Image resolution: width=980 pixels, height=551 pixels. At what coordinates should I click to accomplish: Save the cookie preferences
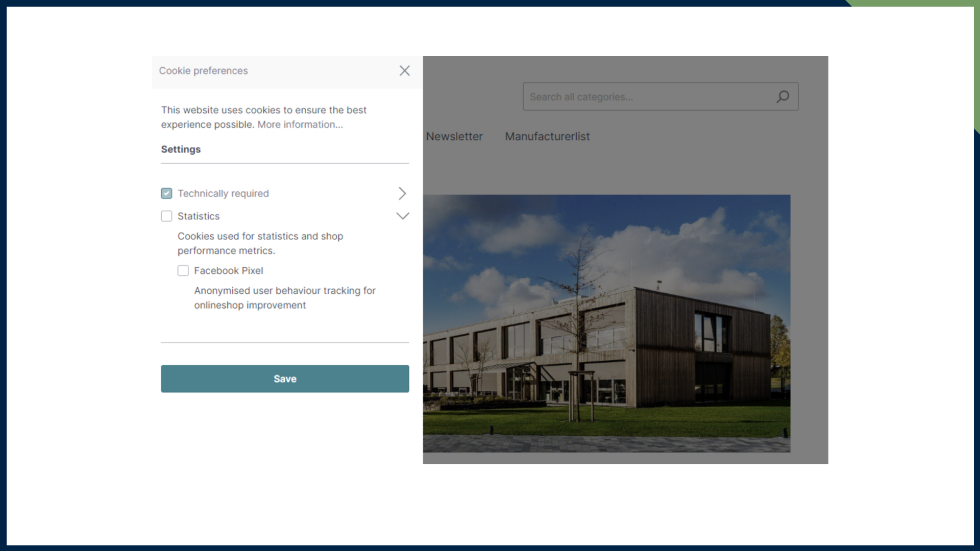[285, 379]
